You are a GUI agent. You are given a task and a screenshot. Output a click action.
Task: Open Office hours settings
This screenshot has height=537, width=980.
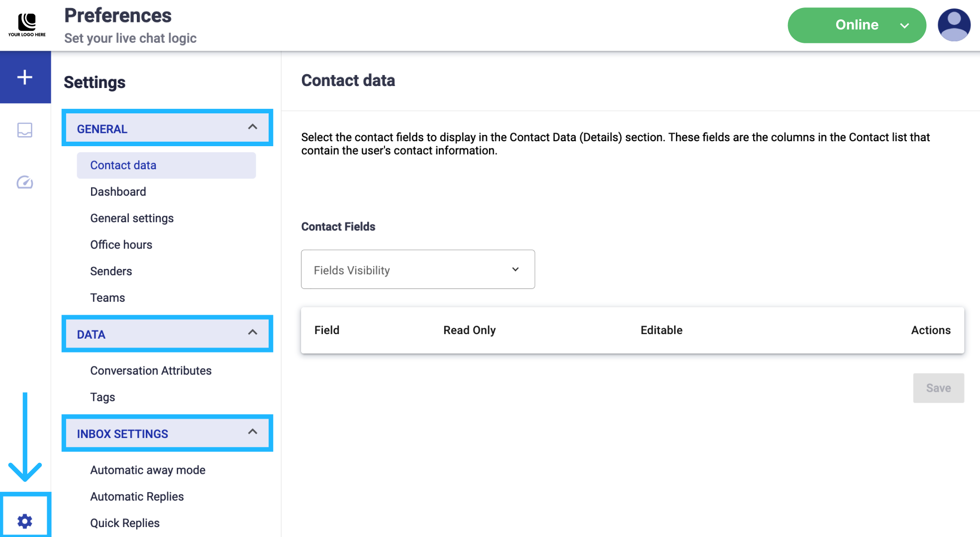click(x=121, y=245)
